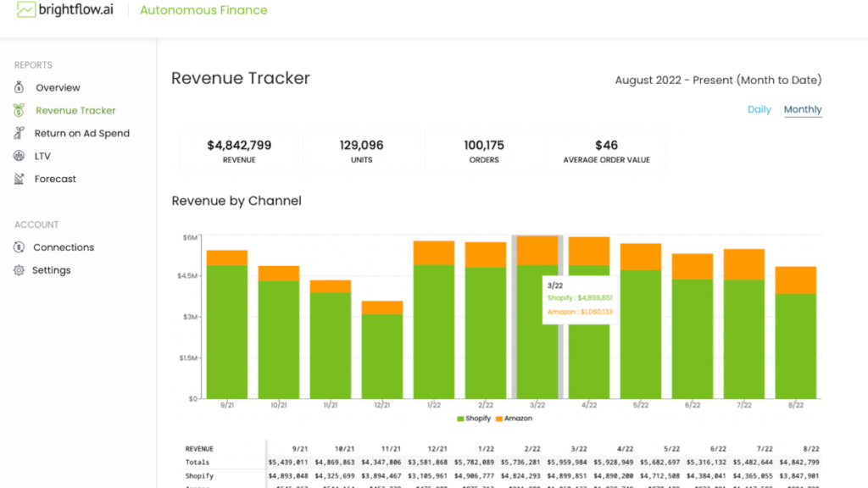Select the Monthly tab
The height and width of the screenshot is (488, 868).
click(802, 109)
